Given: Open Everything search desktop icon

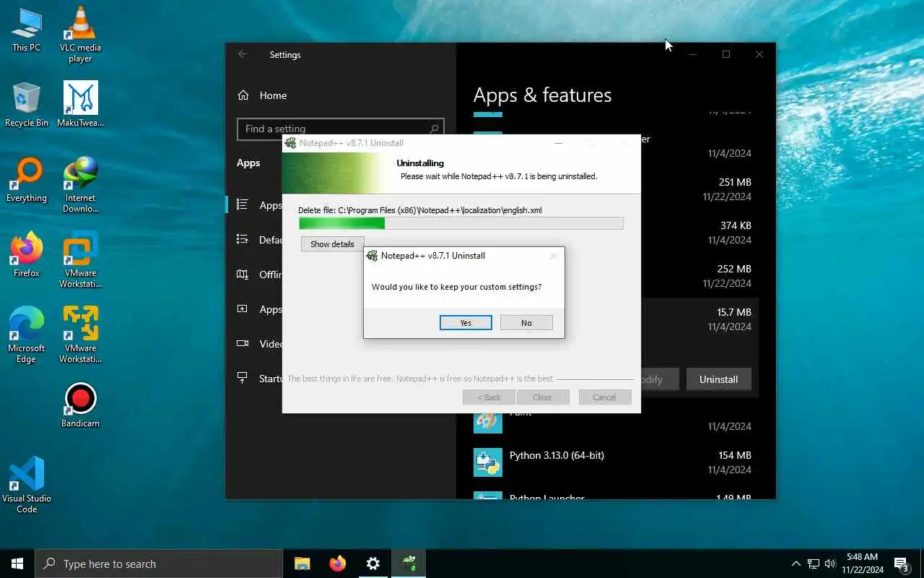Looking at the screenshot, I should pos(27,181).
